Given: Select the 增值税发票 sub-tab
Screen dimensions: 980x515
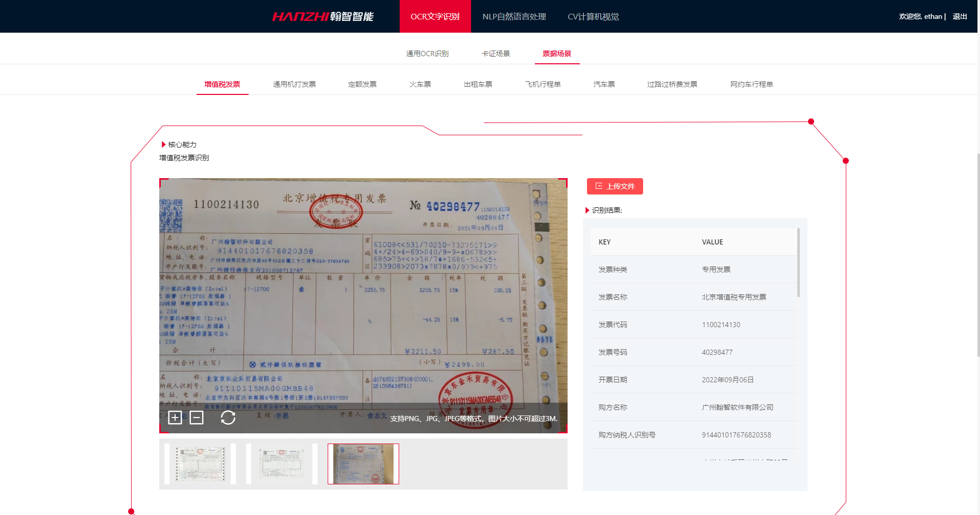Looking at the screenshot, I should point(222,84).
